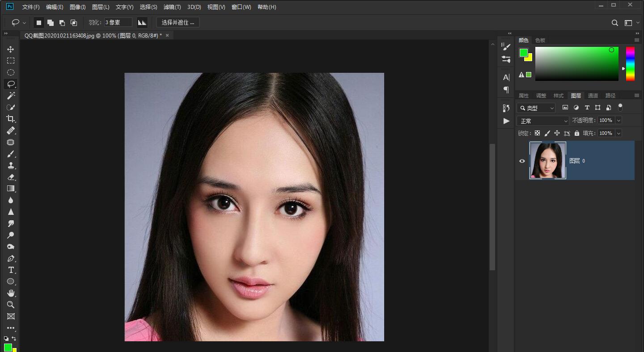Click the 图层 0 layer thumbnail
The height and width of the screenshot is (352, 644).
pyautogui.click(x=547, y=161)
